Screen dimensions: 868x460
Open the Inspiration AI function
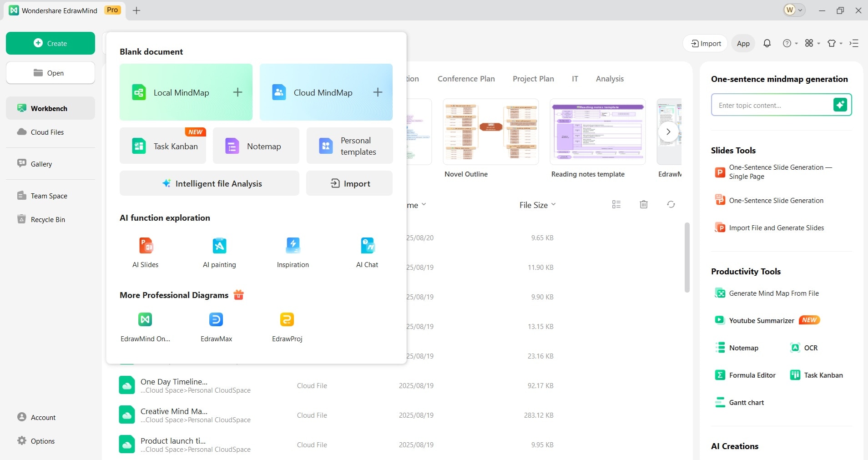[293, 253]
